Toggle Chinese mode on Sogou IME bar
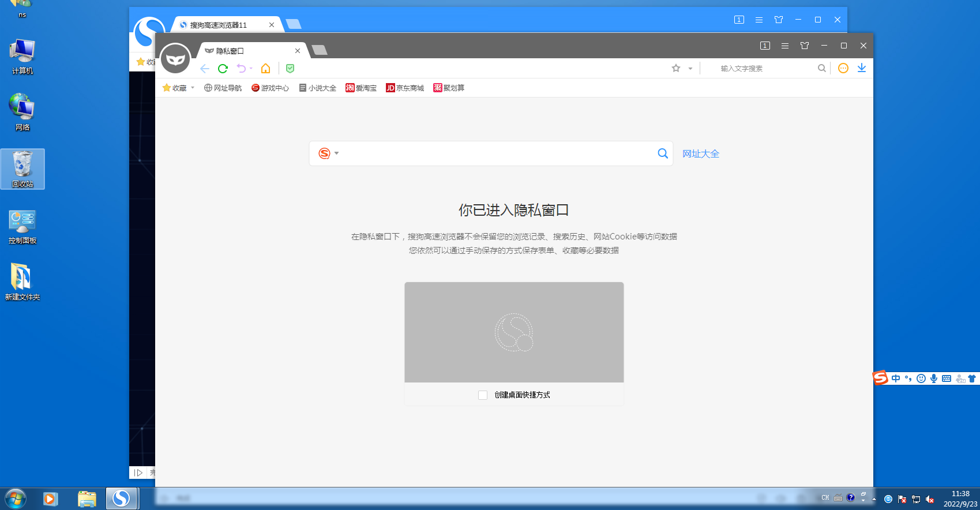The width and height of the screenshot is (980, 510). [896, 378]
